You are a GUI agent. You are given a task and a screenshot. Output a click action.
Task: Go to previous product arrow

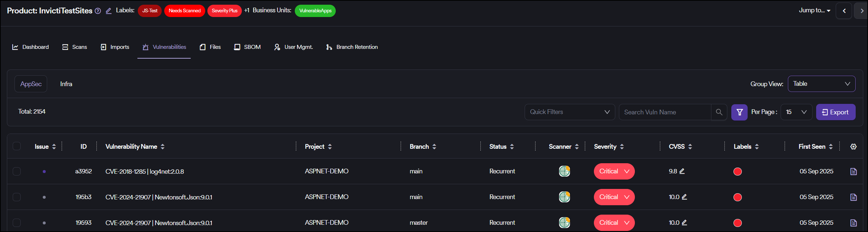844,11
